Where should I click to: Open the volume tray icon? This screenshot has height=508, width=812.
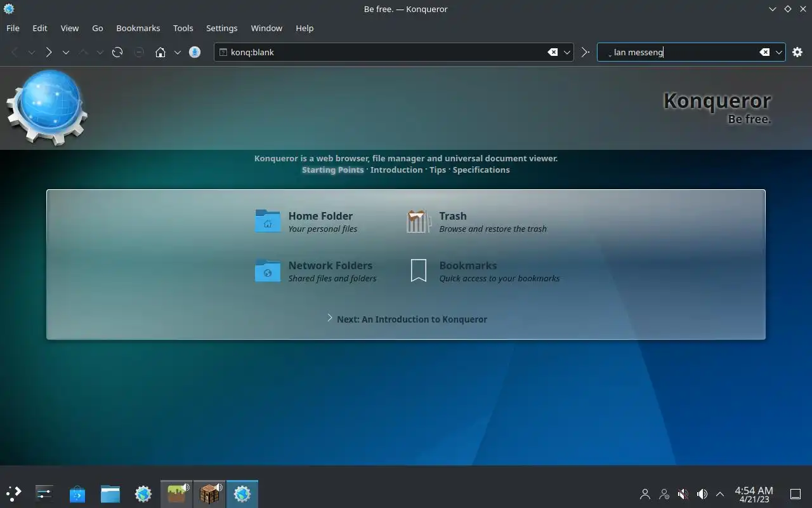(702, 494)
